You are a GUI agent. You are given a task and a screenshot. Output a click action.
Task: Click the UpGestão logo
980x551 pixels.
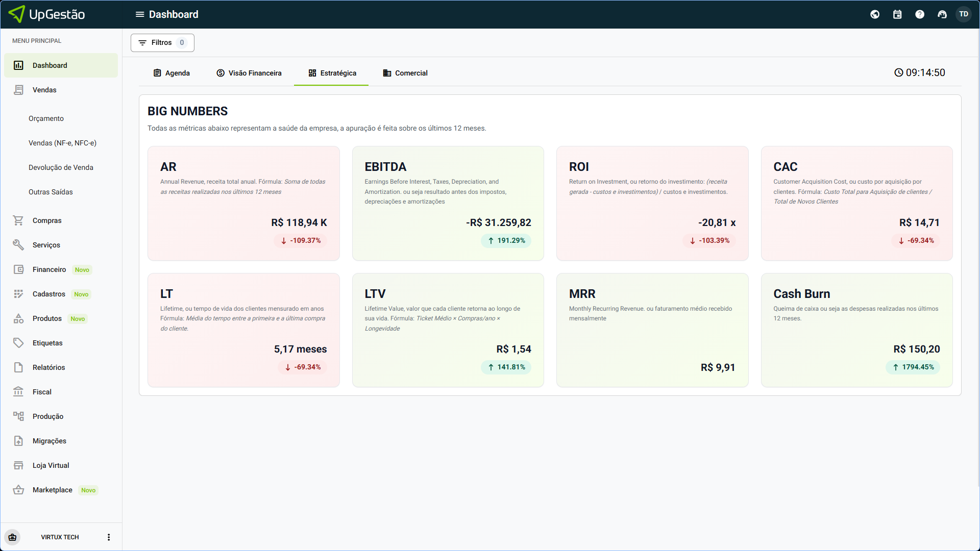point(47,14)
